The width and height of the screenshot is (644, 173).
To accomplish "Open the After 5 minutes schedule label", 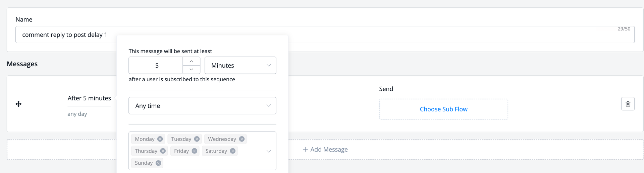I will (89, 98).
